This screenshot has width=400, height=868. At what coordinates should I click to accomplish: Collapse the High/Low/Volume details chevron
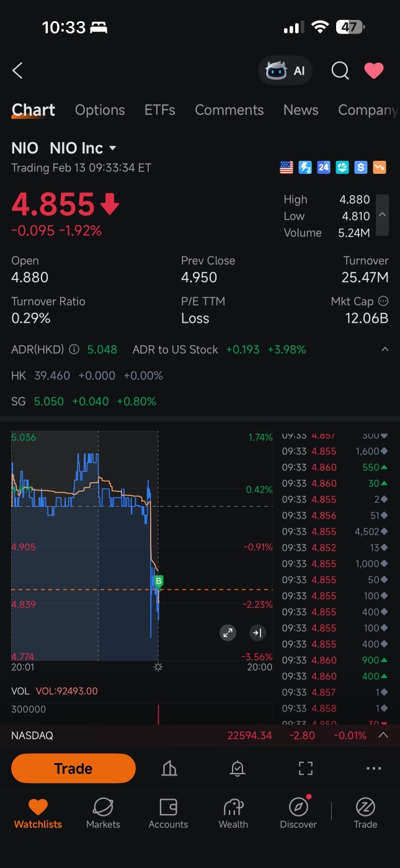click(383, 215)
